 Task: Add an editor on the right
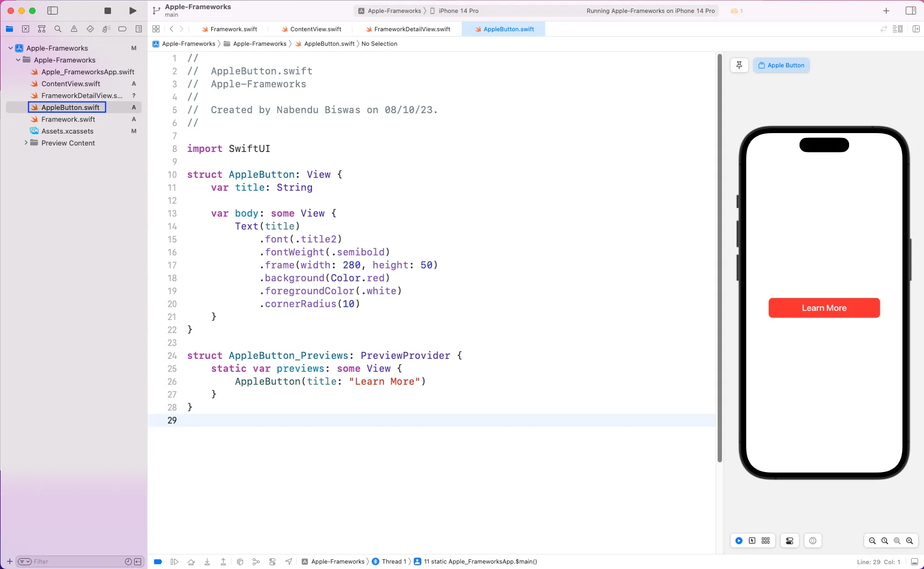click(916, 29)
